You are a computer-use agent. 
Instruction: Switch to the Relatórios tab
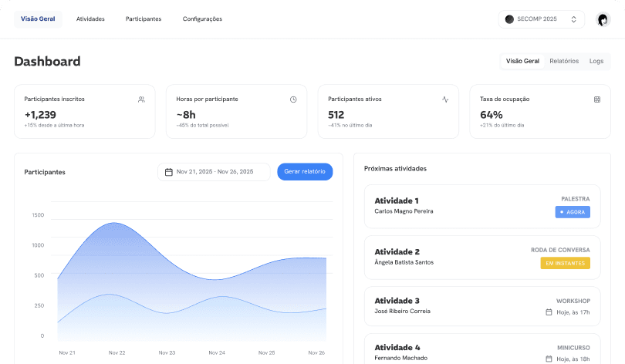coord(564,62)
